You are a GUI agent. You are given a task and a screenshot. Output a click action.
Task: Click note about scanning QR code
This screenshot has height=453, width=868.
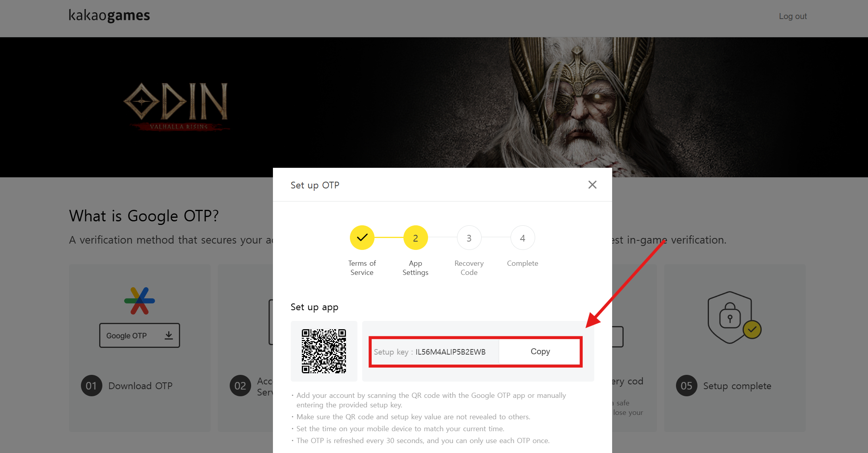click(431, 400)
